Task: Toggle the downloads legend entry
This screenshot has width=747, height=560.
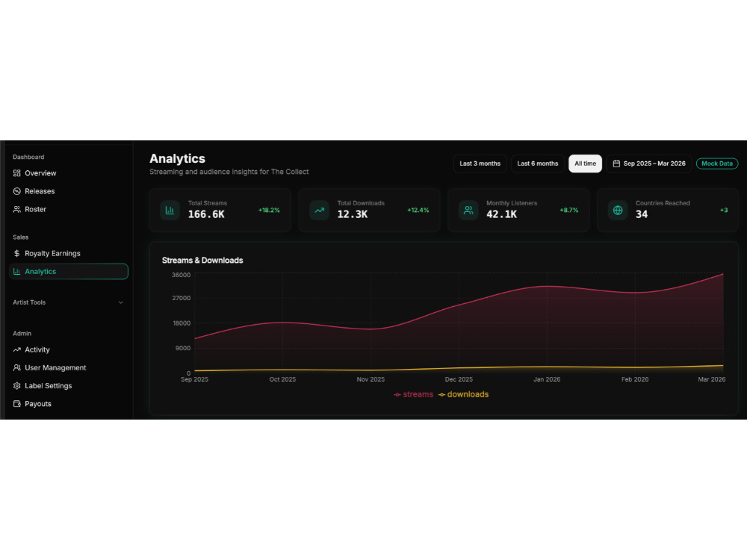Action: [x=464, y=394]
